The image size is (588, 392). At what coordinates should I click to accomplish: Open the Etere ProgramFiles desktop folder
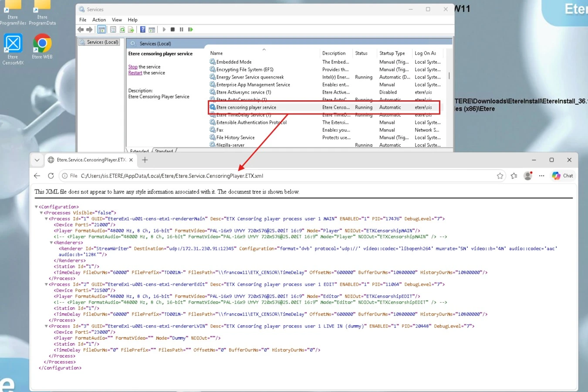[13, 13]
